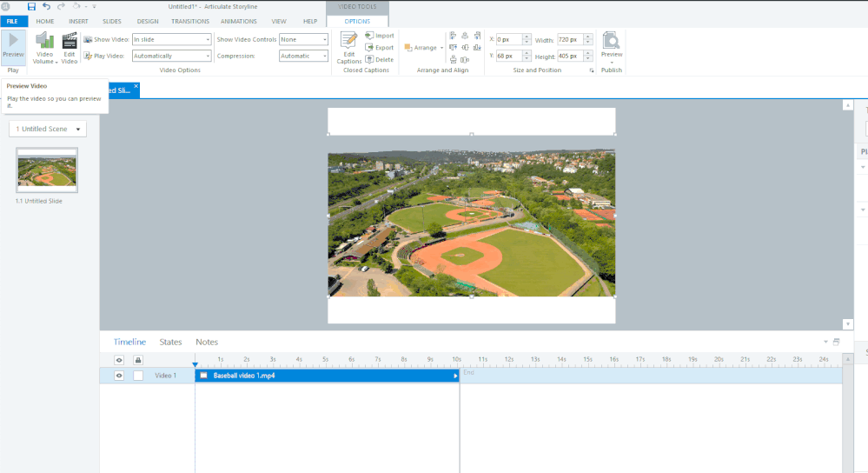
Task: Click the Export captions button
Action: (380, 48)
